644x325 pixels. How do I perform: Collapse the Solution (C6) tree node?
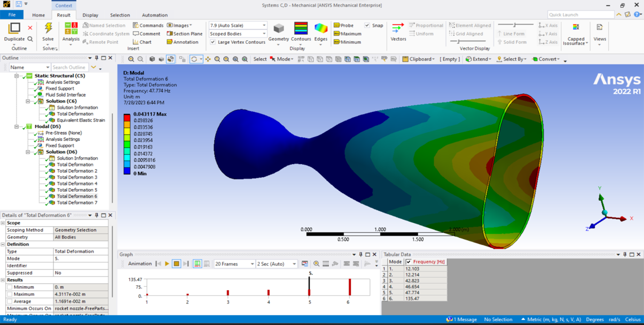28,101
